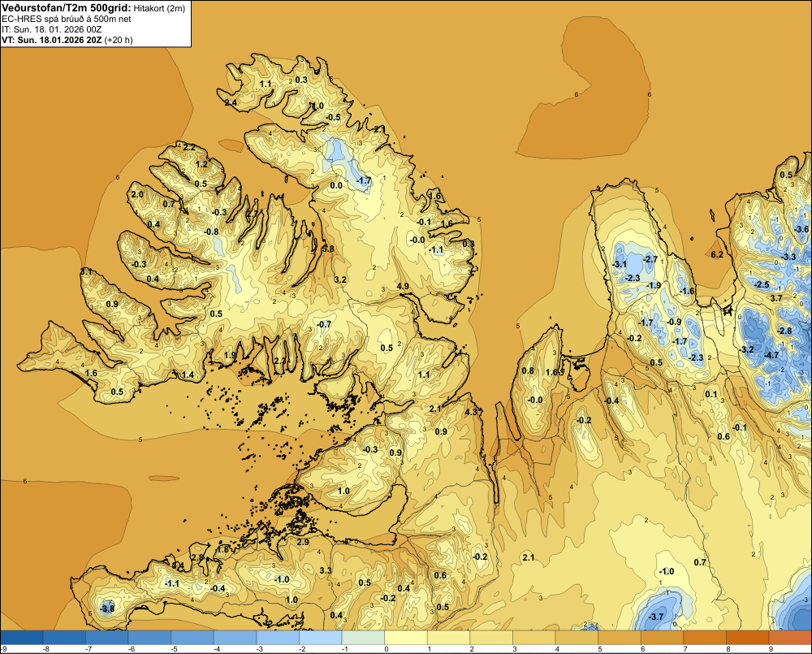Click the -2.7 temperature value on the map
Viewport: 812px width, 654px height.
point(650,259)
